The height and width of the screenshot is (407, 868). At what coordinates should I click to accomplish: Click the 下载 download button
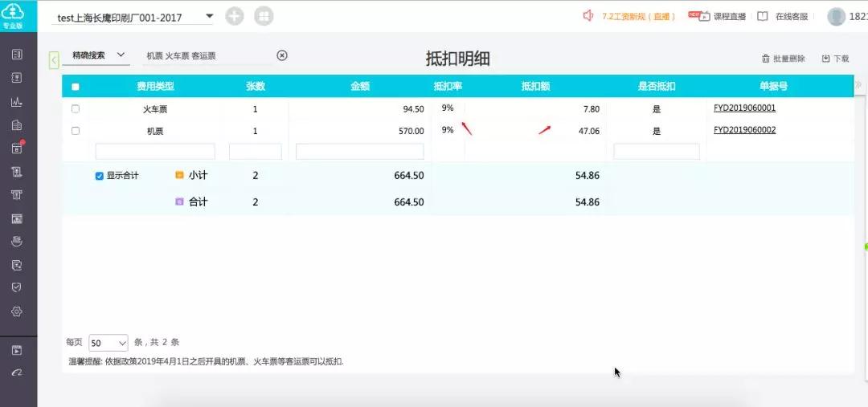point(835,59)
